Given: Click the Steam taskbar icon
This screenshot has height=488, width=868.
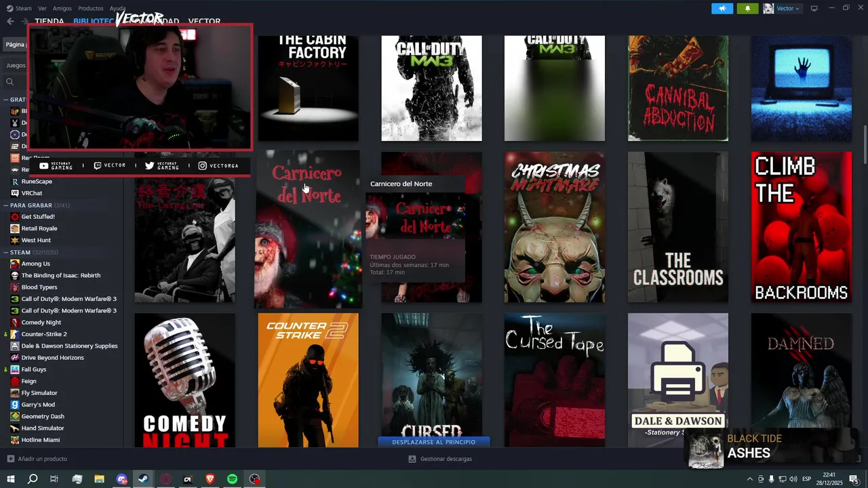Looking at the screenshot, I should [143, 479].
